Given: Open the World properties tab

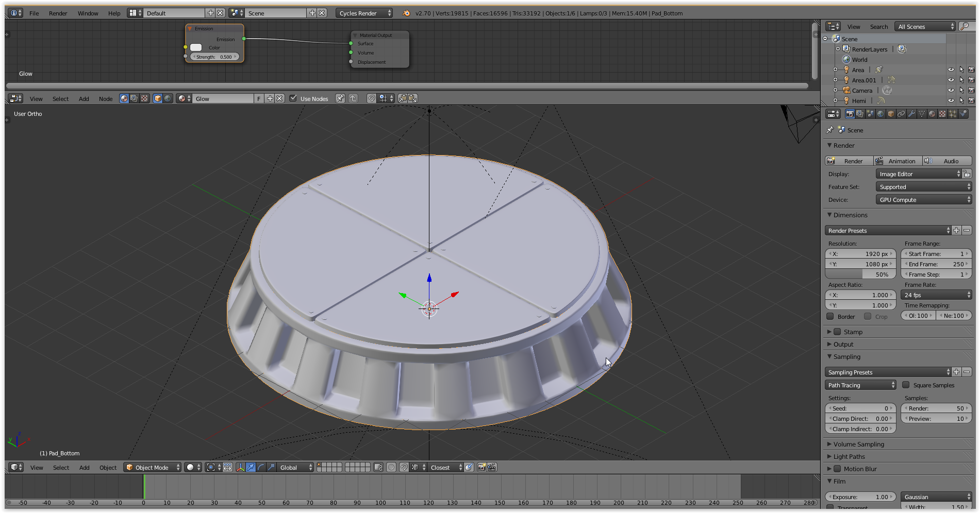Looking at the screenshot, I should 881,114.
